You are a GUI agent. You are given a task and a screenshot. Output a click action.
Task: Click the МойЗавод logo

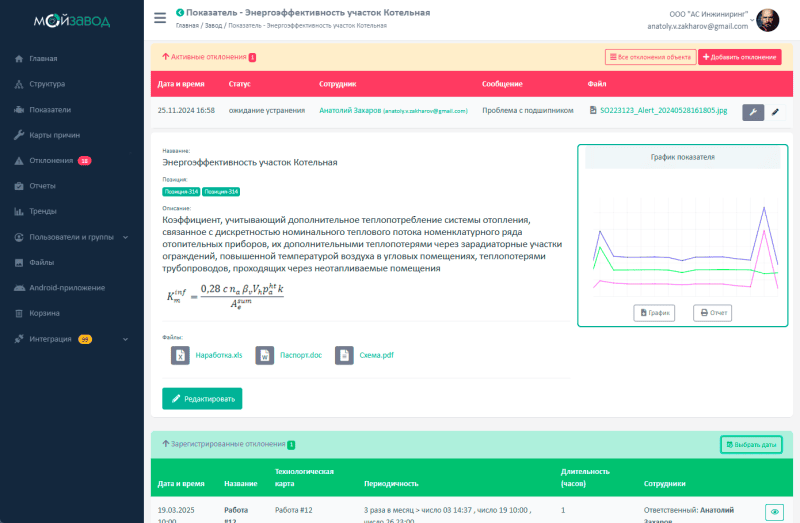click(x=72, y=20)
